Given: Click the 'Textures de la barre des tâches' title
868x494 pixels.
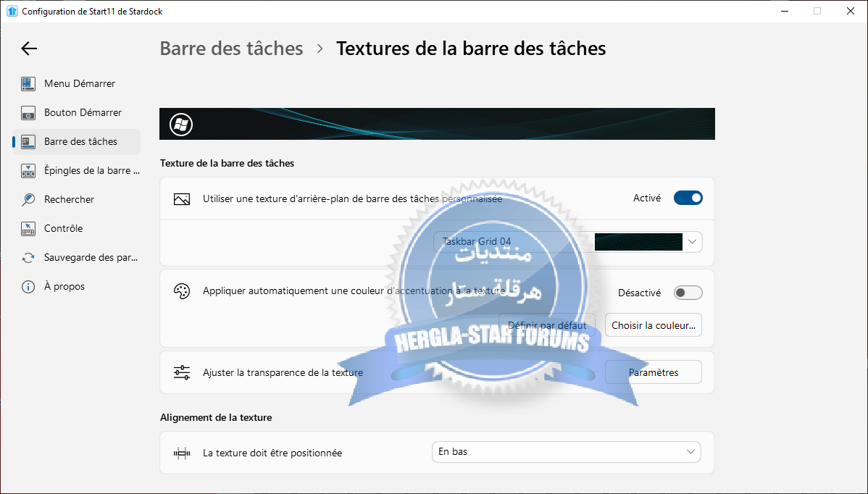Looking at the screenshot, I should (471, 49).
